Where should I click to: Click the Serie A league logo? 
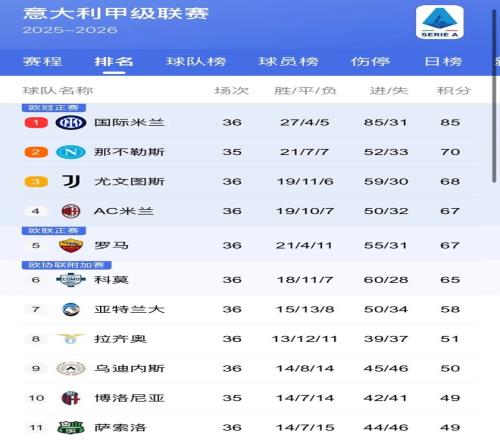[440, 22]
